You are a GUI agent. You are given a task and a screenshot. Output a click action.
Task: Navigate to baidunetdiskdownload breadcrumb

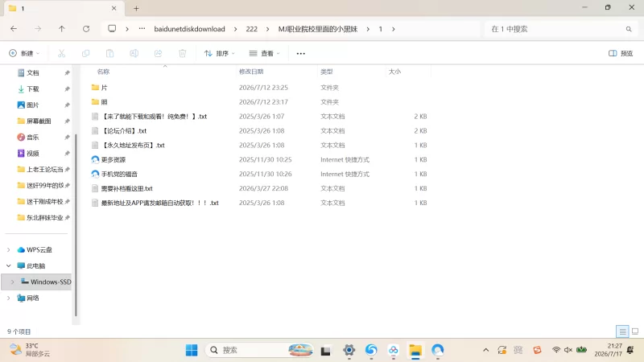[189, 29]
